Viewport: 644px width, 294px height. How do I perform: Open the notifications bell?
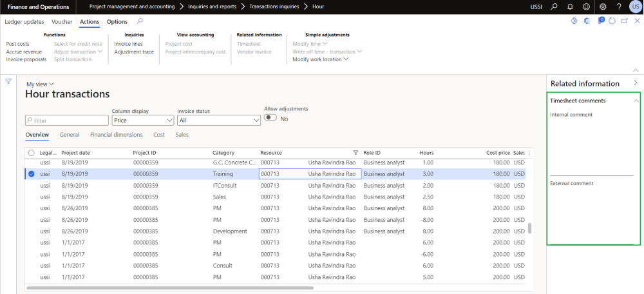569,6
